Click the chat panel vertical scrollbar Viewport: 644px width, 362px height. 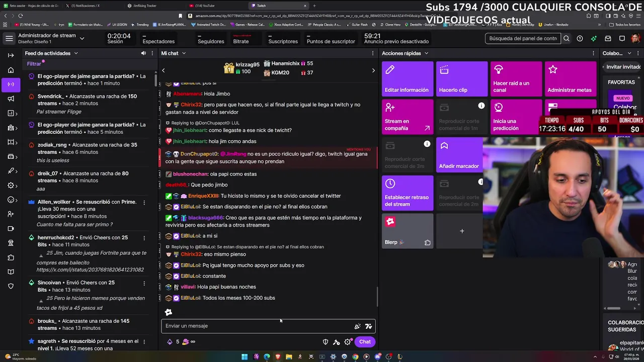[377, 297]
